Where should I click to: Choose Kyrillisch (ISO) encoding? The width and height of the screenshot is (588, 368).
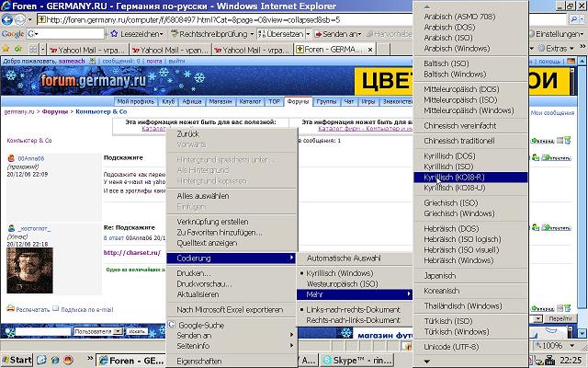(470, 167)
